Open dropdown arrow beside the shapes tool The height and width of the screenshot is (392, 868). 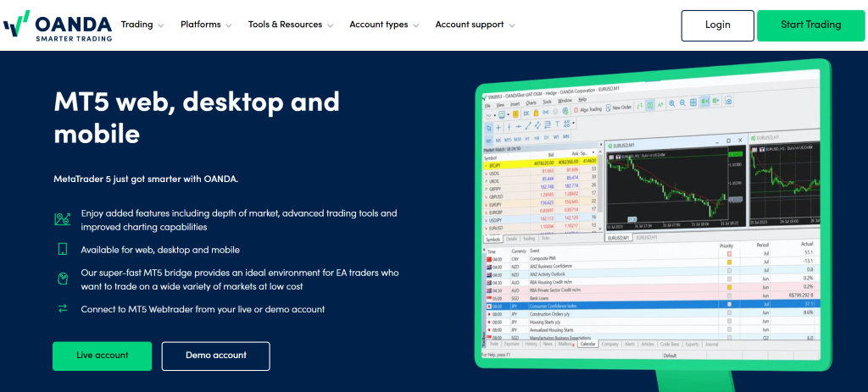pos(574,123)
